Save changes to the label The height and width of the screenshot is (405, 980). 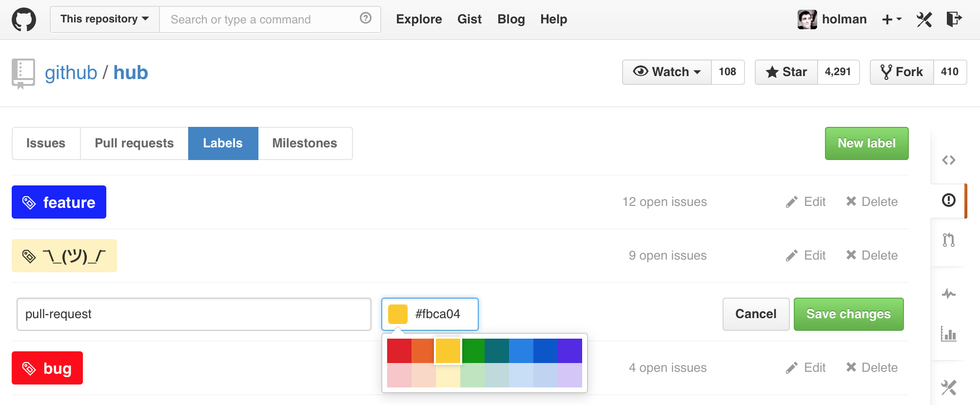coord(849,314)
